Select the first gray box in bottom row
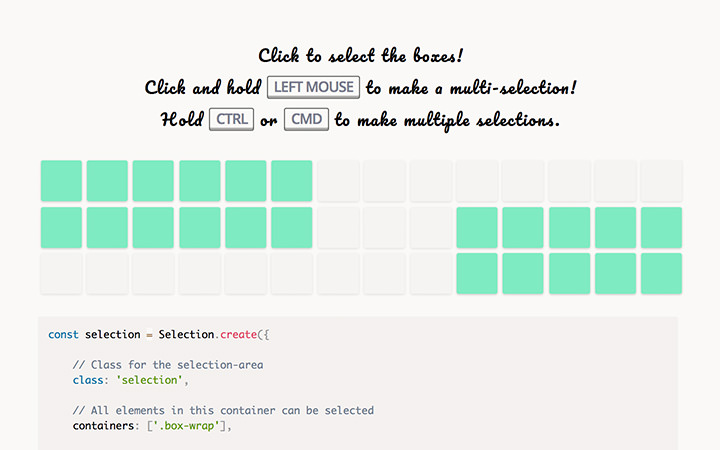 click(x=61, y=273)
